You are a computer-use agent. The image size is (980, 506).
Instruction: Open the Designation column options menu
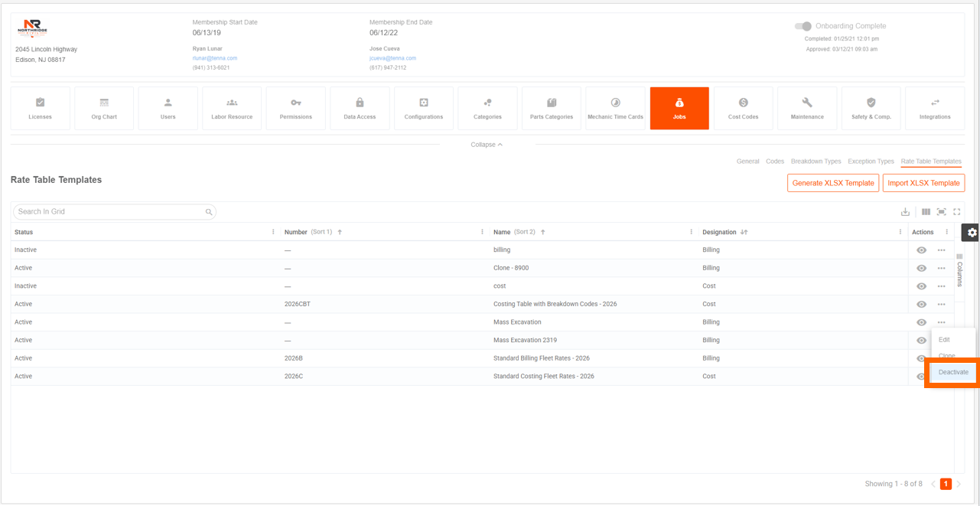pos(900,232)
